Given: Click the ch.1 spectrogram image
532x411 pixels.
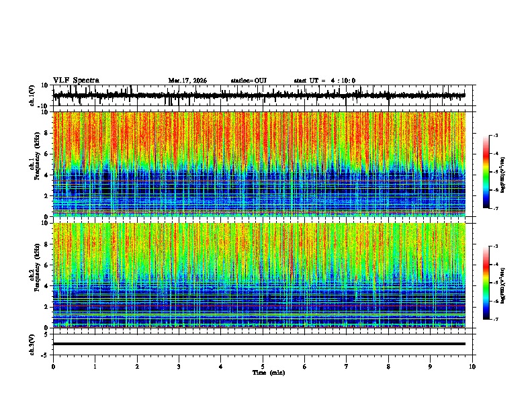Looking at the screenshot, I should pos(259,164).
